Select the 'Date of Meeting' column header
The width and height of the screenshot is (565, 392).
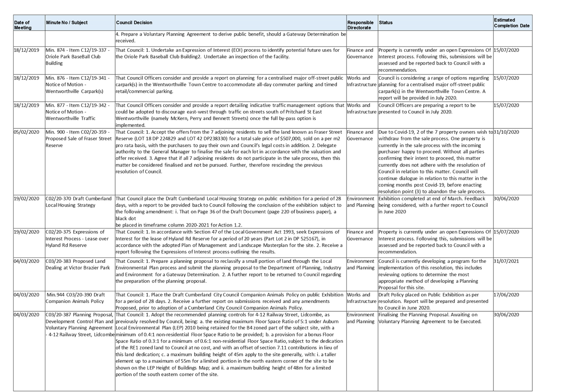[x=29, y=23]
